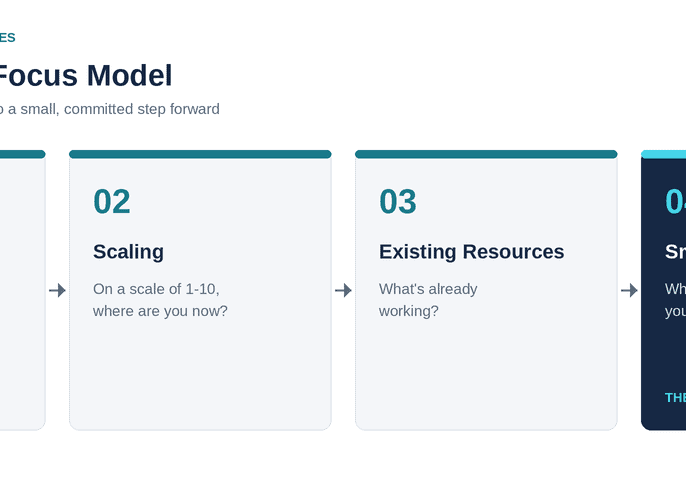Click the teal top bar of Scaling card
Screen dimensions: 686x480
[x=200, y=154]
